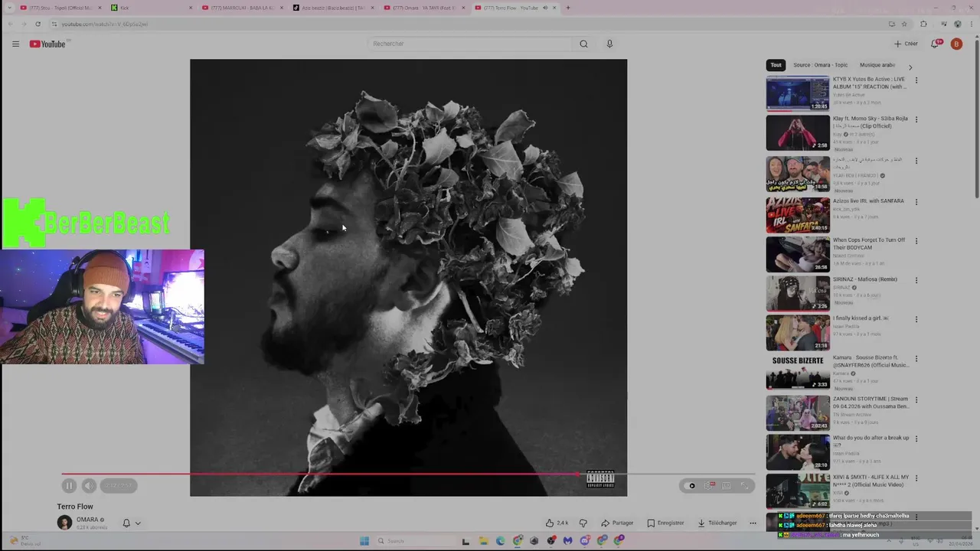The height and width of the screenshot is (551, 980).
Task: Open options for KTYB X Yutes video
Action: [x=916, y=80]
